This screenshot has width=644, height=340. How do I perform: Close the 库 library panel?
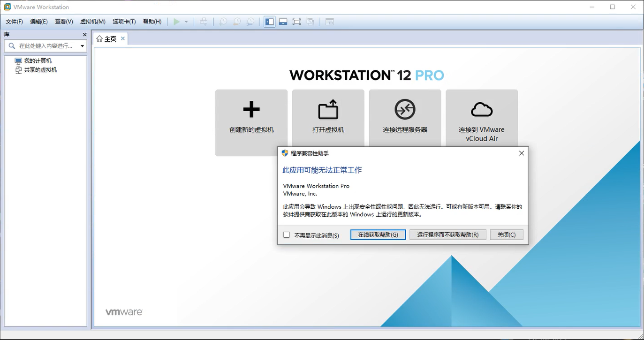pyautogui.click(x=85, y=35)
